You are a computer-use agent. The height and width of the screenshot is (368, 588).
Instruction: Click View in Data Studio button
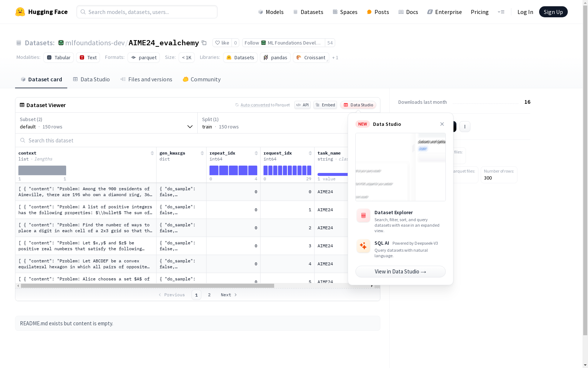pyautogui.click(x=401, y=272)
